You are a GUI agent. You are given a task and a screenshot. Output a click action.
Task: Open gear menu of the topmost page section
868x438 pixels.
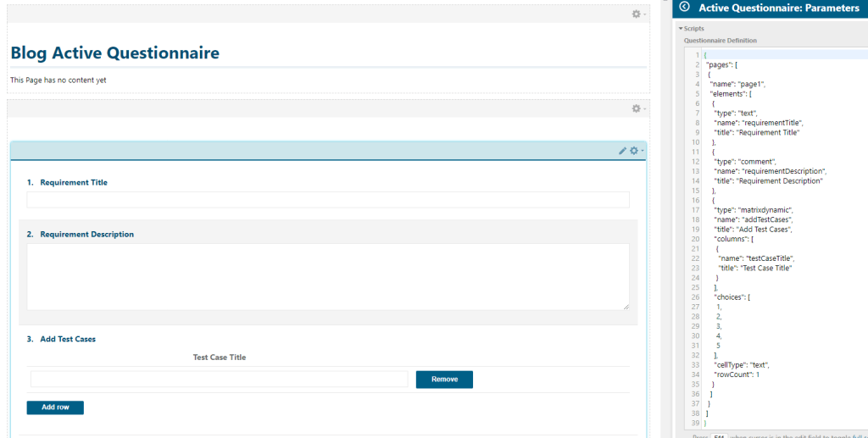tap(637, 14)
